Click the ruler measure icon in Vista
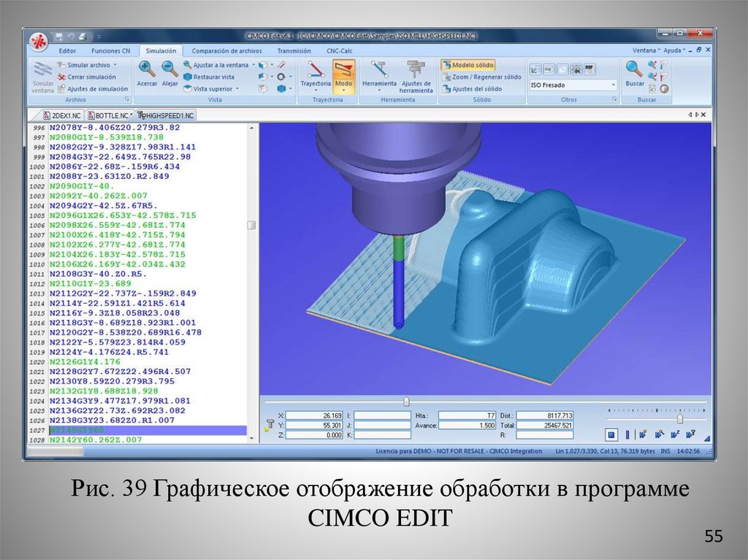748x560 pixels. click(x=281, y=65)
